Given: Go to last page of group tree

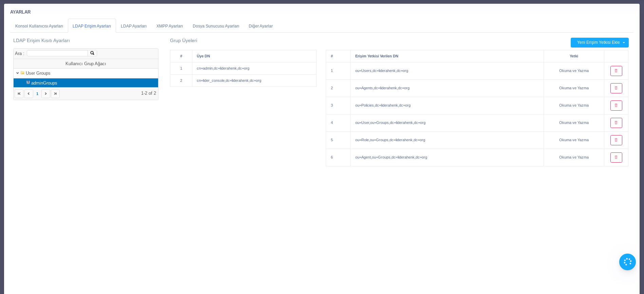Looking at the screenshot, I should click(x=55, y=94).
